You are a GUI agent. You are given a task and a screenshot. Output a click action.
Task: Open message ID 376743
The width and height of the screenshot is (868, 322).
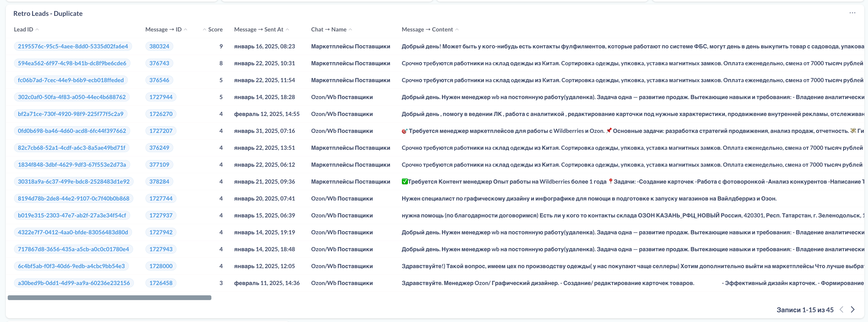coord(159,63)
